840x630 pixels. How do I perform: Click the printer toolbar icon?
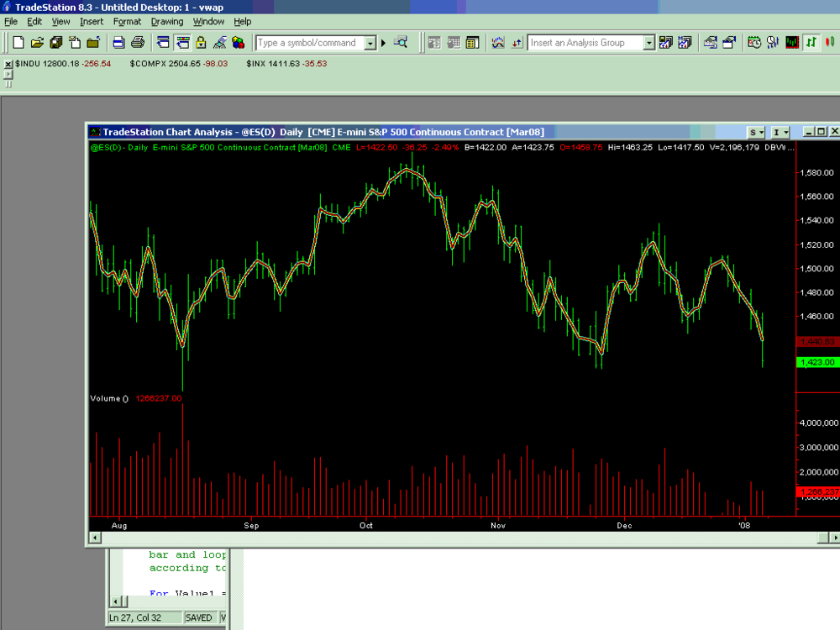tap(138, 43)
